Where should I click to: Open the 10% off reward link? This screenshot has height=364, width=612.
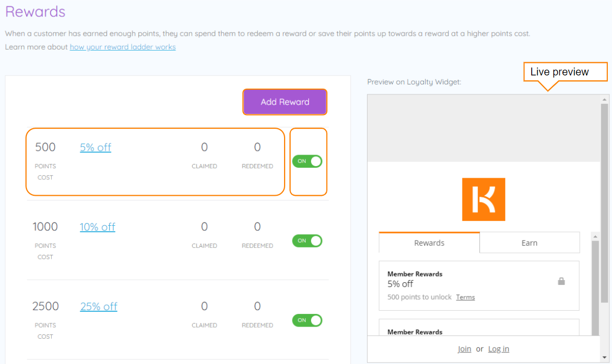[x=98, y=227]
